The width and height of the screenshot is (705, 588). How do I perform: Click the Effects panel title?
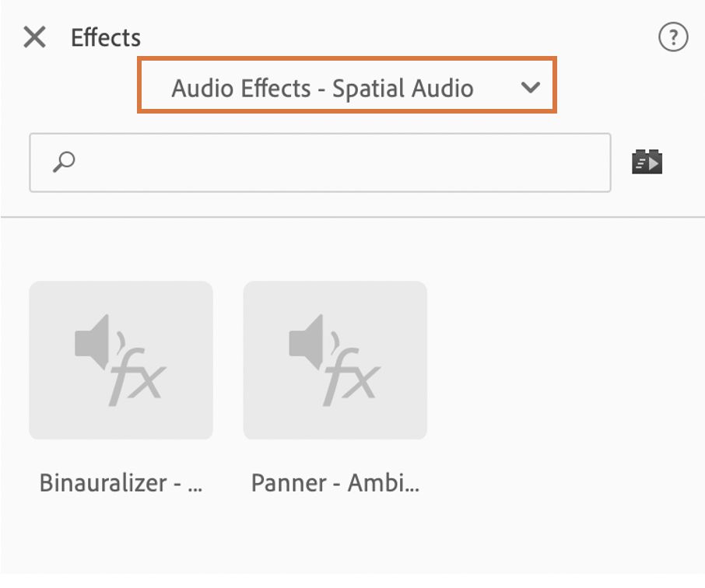[106, 37]
